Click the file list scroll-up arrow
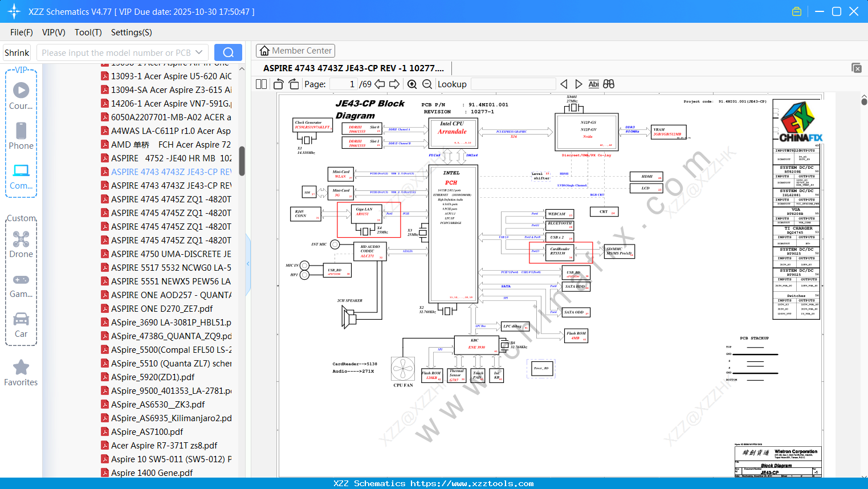868x489 pixels. click(x=242, y=69)
